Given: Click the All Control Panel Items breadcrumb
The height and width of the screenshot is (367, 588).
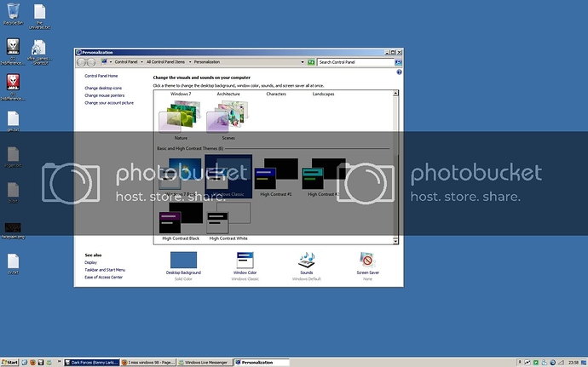Looking at the screenshot, I should (165, 62).
